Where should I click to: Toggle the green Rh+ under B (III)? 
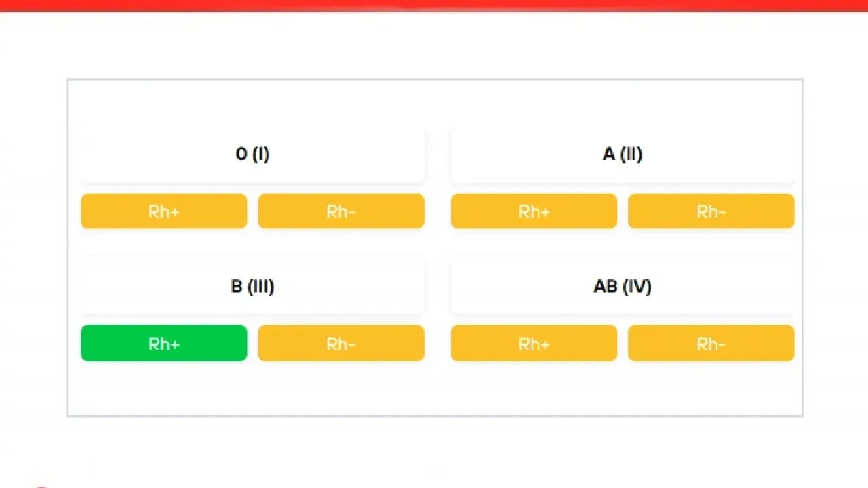tap(164, 343)
